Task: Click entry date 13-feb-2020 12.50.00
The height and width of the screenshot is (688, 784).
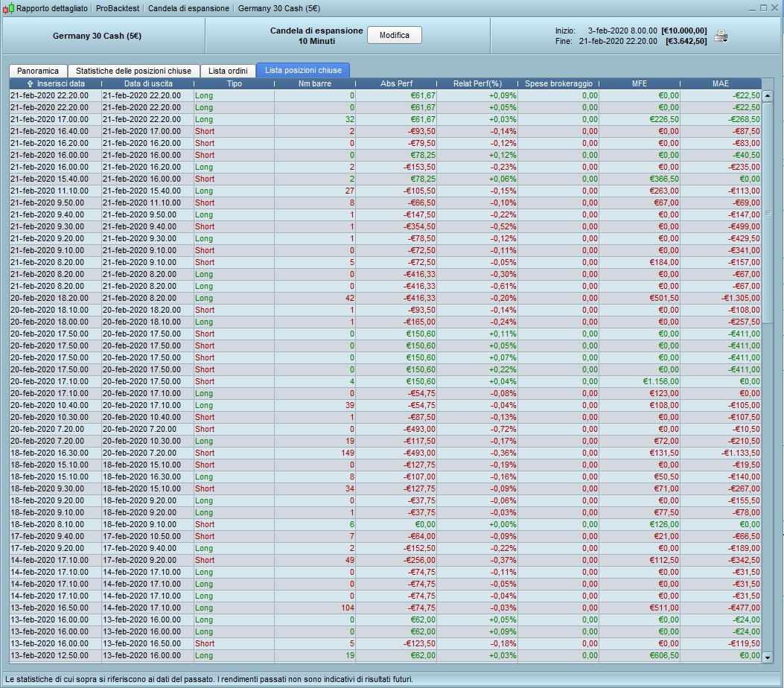Action: (x=49, y=655)
